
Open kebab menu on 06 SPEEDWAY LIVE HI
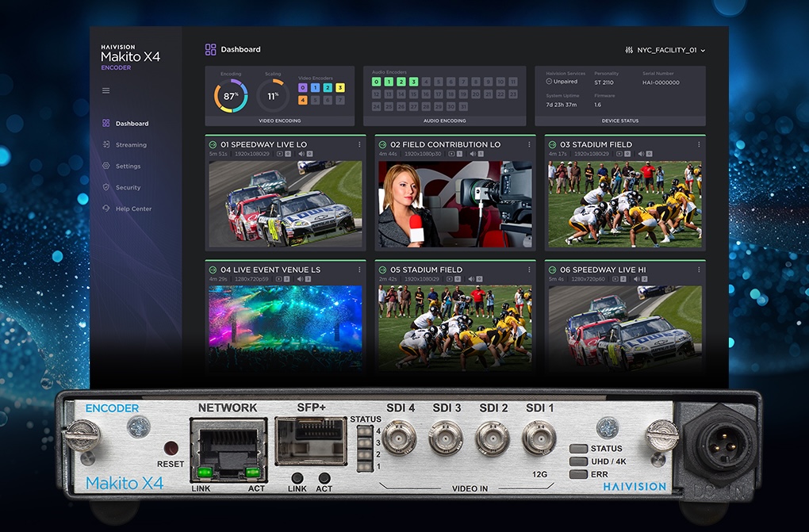coord(699,270)
